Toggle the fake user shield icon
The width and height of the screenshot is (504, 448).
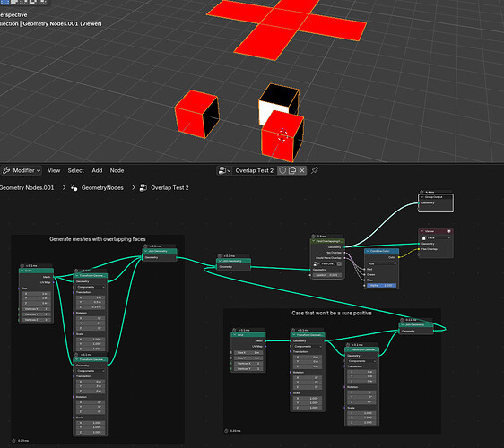[282, 170]
